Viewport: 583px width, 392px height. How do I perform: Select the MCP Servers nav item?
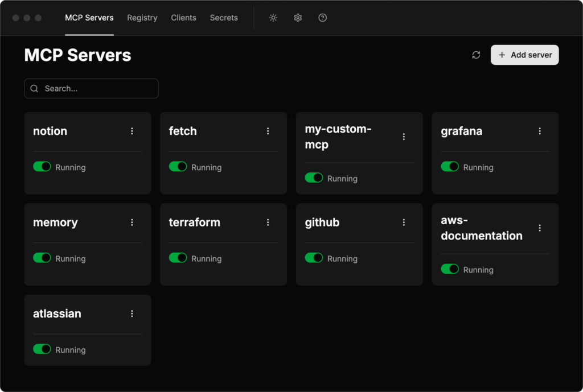tap(89, 18)
